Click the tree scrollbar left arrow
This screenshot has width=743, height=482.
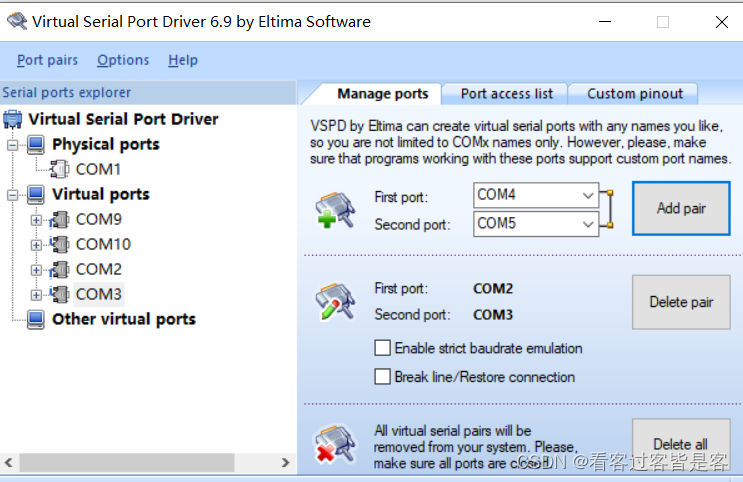click(9, 462)
